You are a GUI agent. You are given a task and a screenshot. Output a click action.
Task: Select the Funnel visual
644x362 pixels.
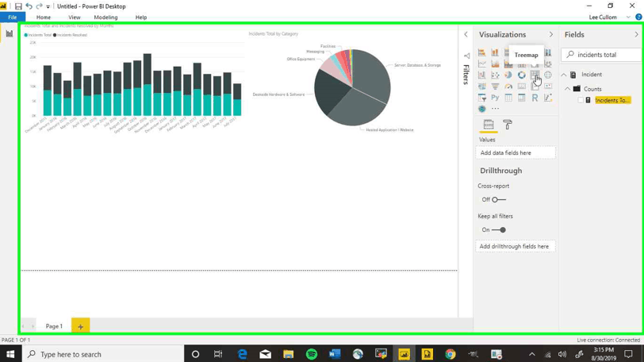[x=495, y=87]
